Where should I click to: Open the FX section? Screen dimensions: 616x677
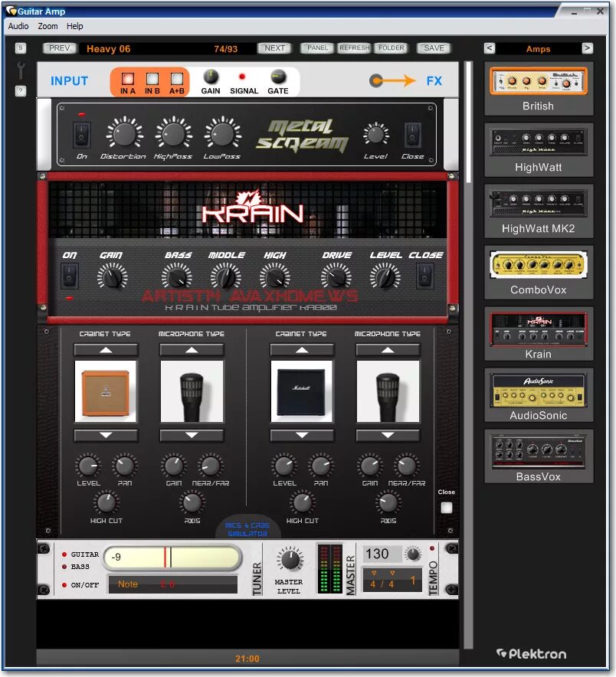434,80
